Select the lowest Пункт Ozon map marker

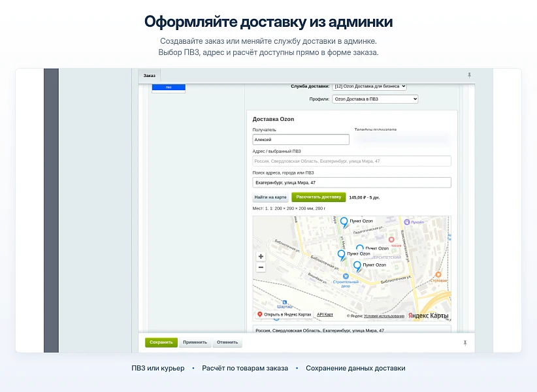coord(357,267)
